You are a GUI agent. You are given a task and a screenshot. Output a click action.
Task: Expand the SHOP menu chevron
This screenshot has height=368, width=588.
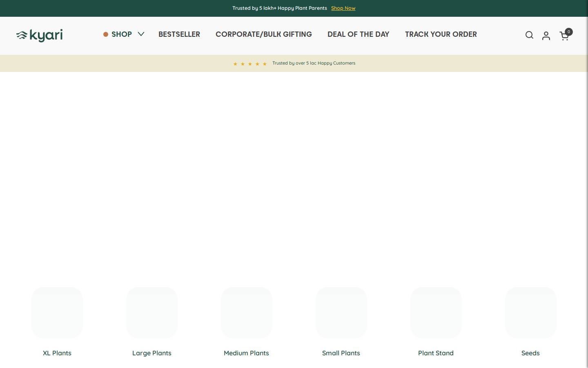point(141,34)
